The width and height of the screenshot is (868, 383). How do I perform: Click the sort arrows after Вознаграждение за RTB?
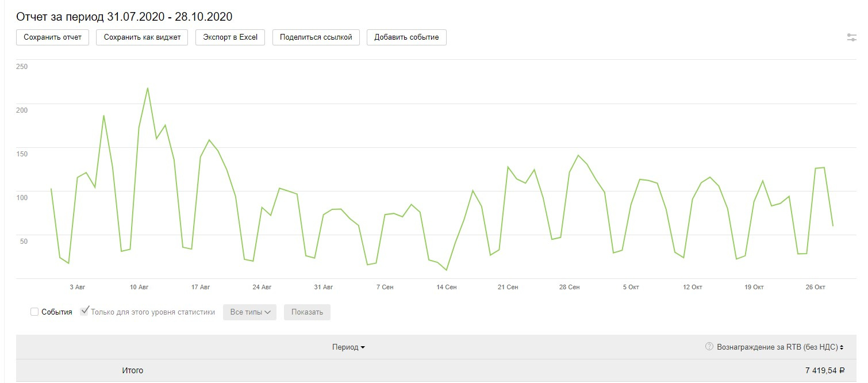[842, 347]
